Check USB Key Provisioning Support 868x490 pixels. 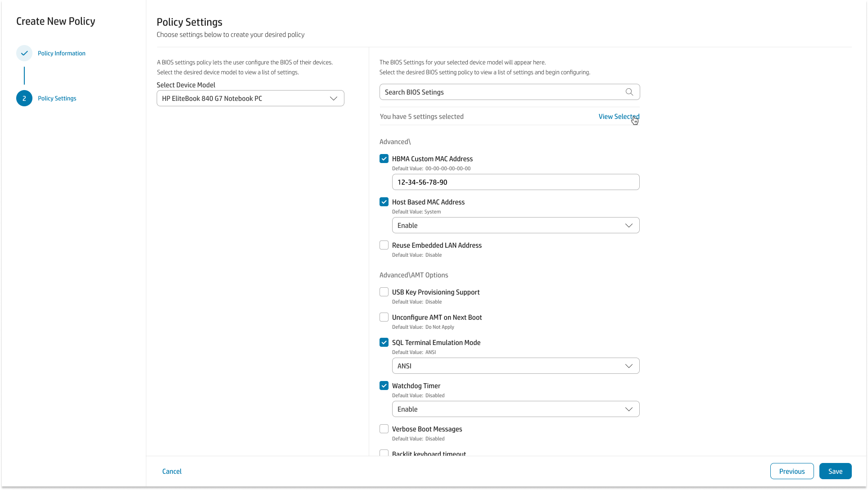click(x=384, y=292)
